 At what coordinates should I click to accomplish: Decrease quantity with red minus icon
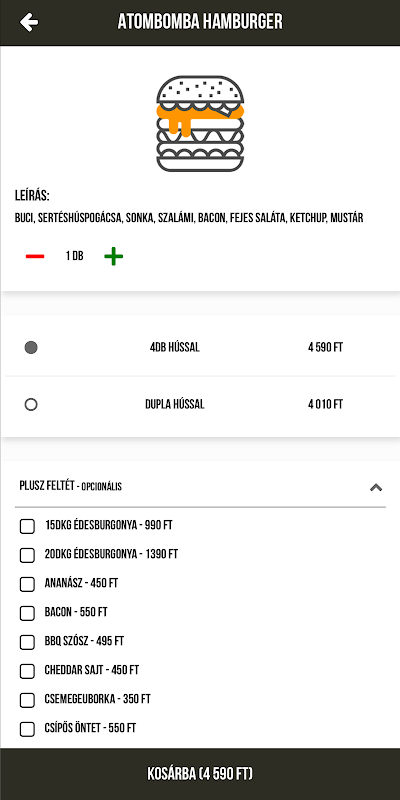(35, 256)
